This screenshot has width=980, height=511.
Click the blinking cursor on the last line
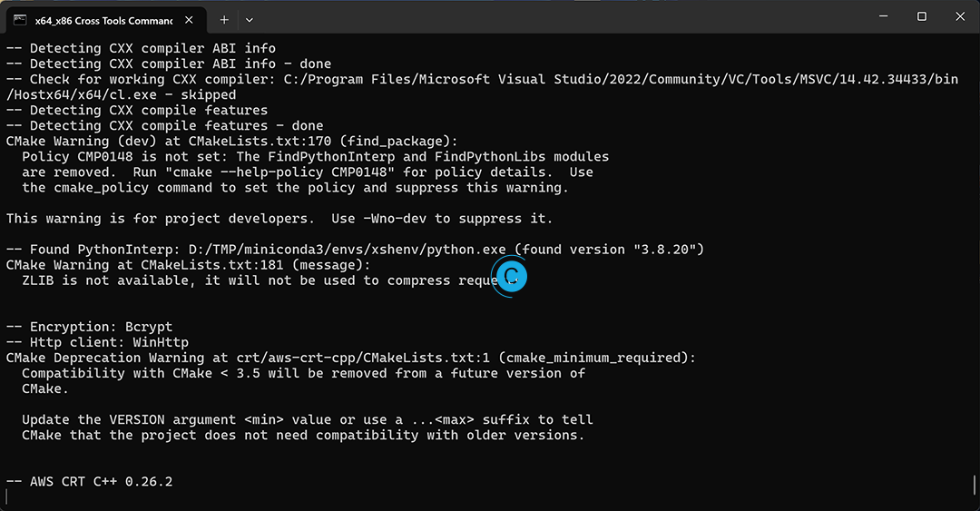[x=7, y=496]
